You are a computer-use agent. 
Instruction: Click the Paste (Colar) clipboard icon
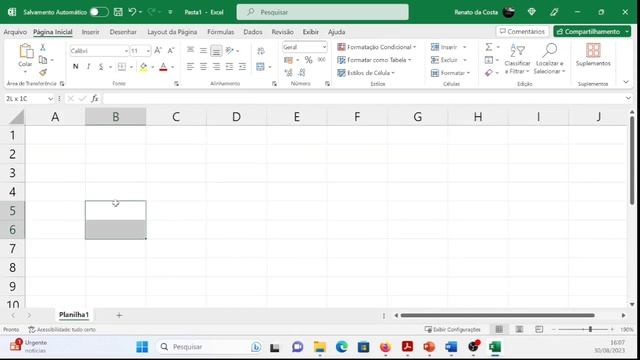tap(26, 52)
